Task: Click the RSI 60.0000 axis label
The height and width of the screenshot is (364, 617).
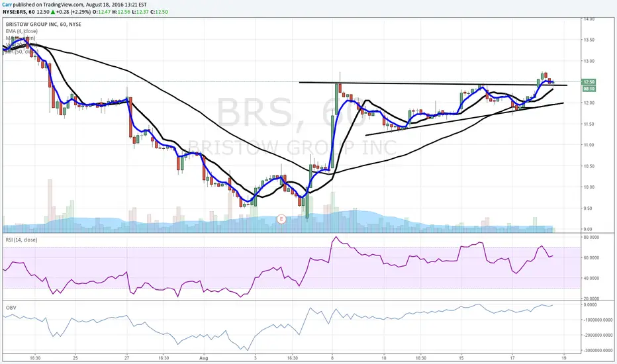Action: 591,257
